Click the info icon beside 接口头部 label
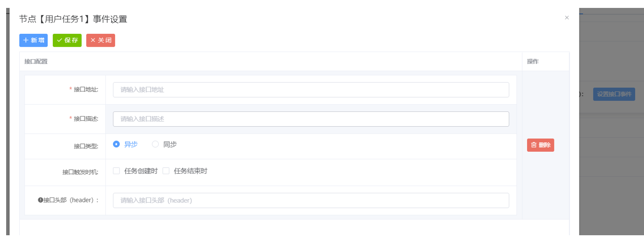 (x=40, y=200)
